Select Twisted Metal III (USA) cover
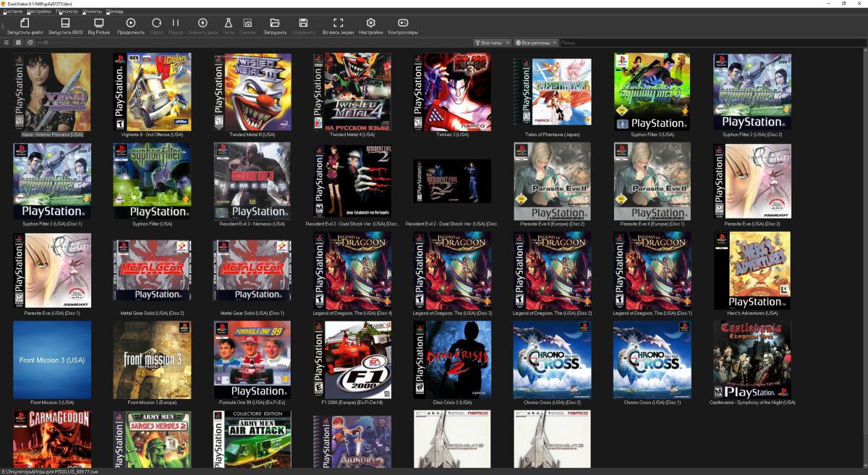 tap(252, 92)
